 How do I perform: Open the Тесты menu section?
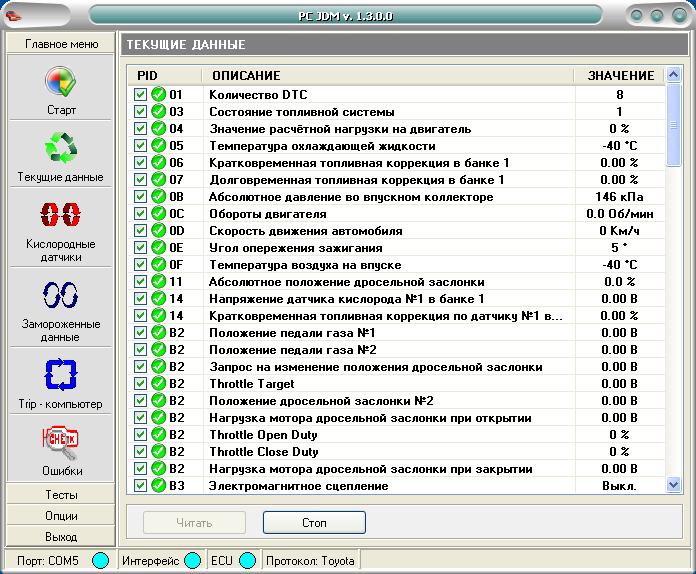point(61,495)
